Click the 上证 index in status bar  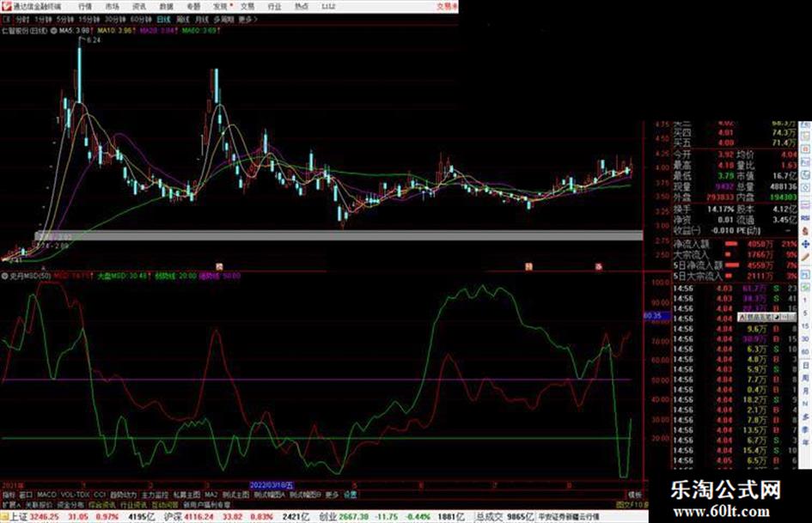pyautogui.click(x=19, y=517)
